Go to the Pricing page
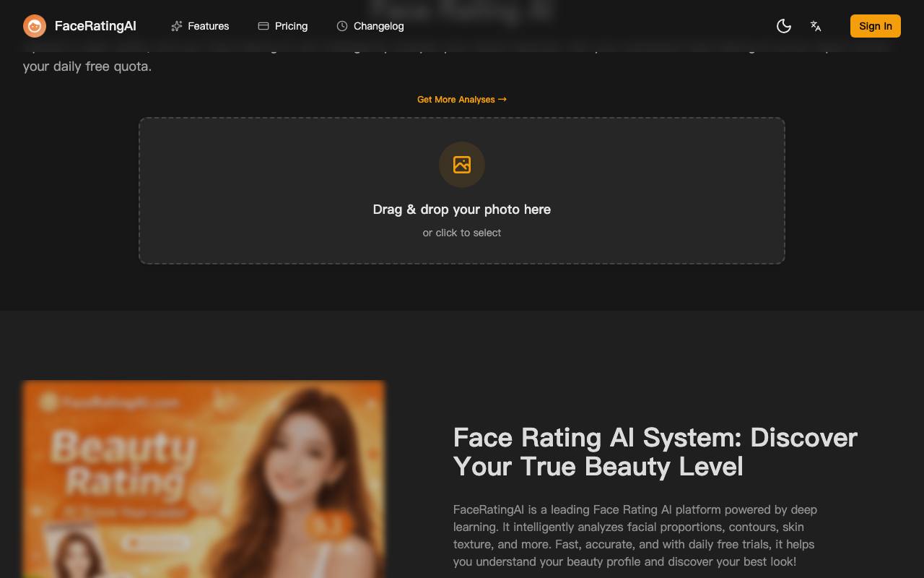The width and height of the screenshot is (924, 578). [x=283, y=26]
